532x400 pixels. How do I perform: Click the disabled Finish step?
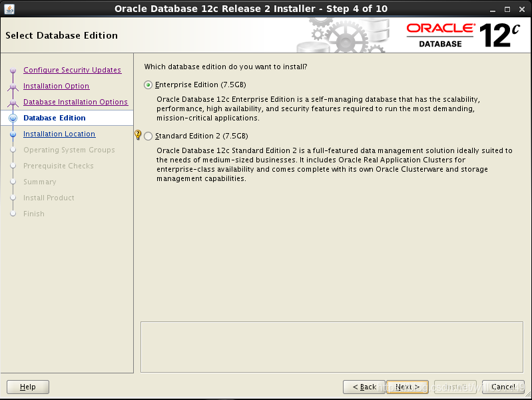click(x=33, y=214)
